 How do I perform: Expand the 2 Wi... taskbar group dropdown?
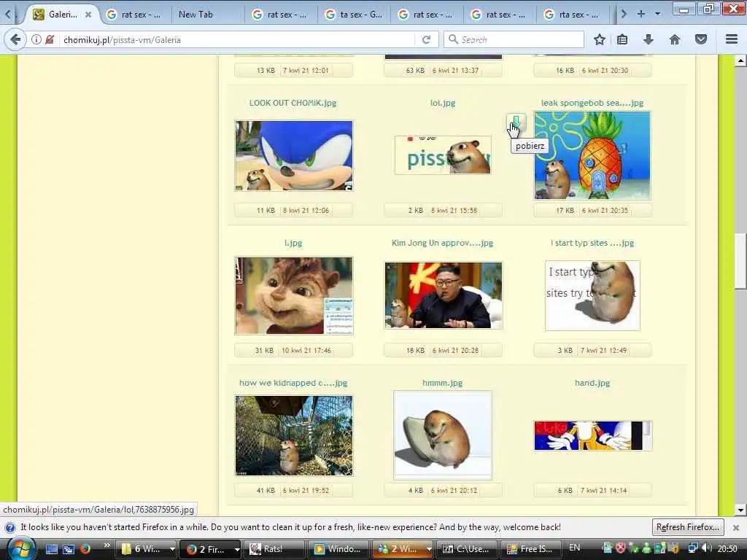[x=429, y=549]
